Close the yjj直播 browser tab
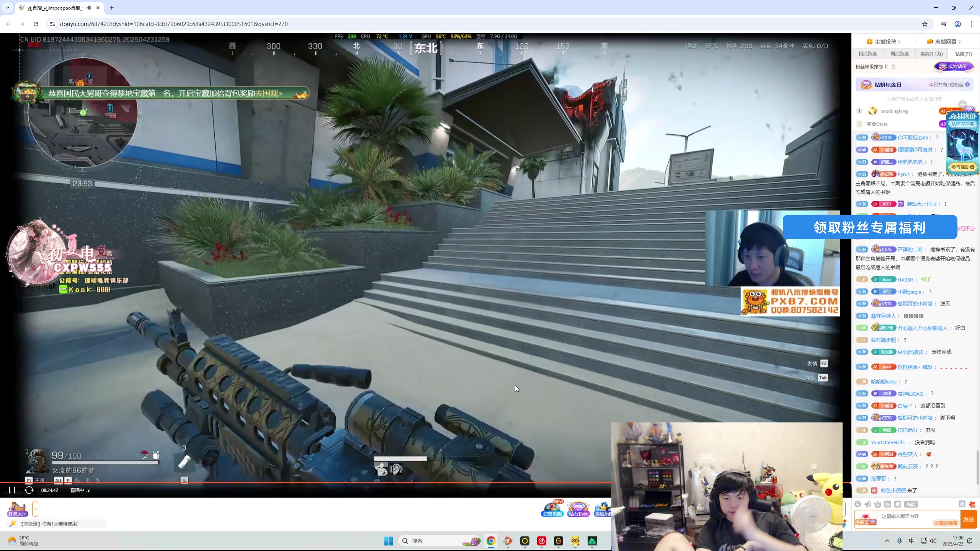The image size is (980, 551). [x=98, y=8]
